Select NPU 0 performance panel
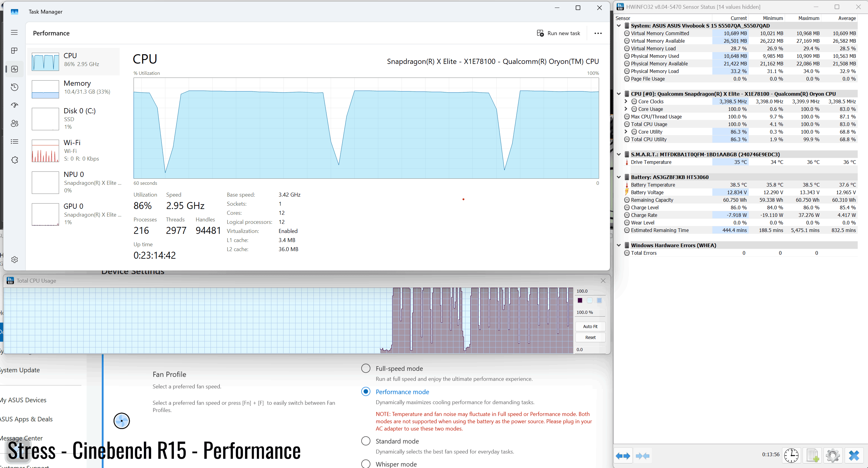This screenshot has width=868, height=468. [x=74, y=182]
